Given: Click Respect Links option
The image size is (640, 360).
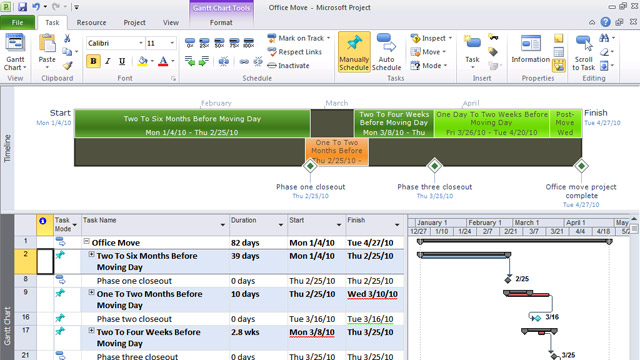Looking at the screenshot, I should pos(294,52).
